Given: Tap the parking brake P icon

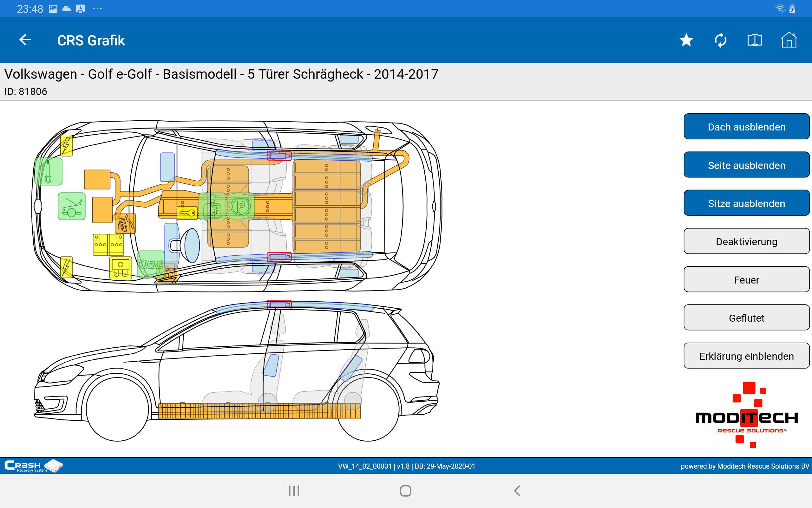Looking at the screenshot, I should [x=240, y=207].
